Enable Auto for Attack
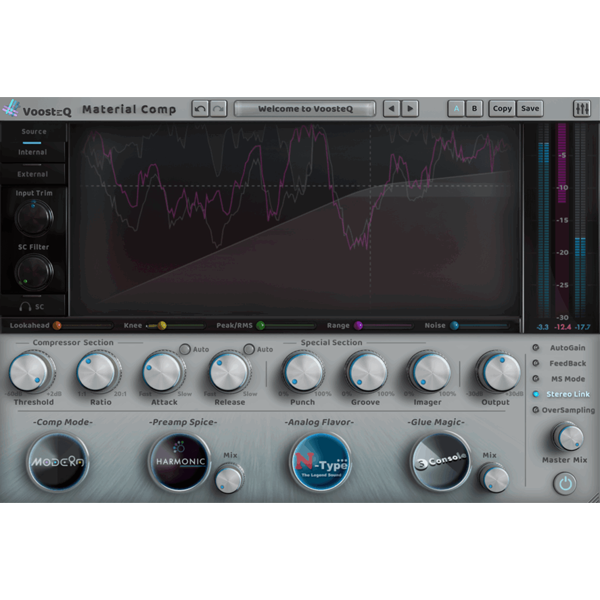Screen dimensions: 600x600 click(185, 349)
